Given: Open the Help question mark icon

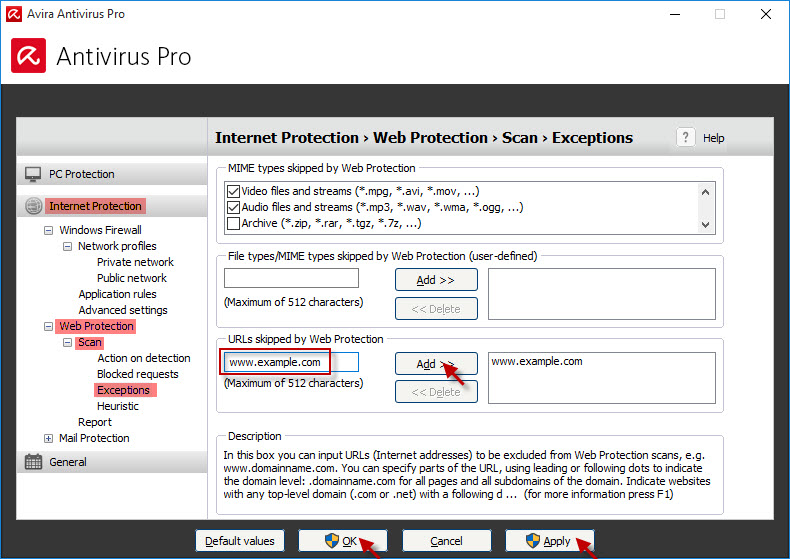Looking at the screenshot, I should 685,137.
